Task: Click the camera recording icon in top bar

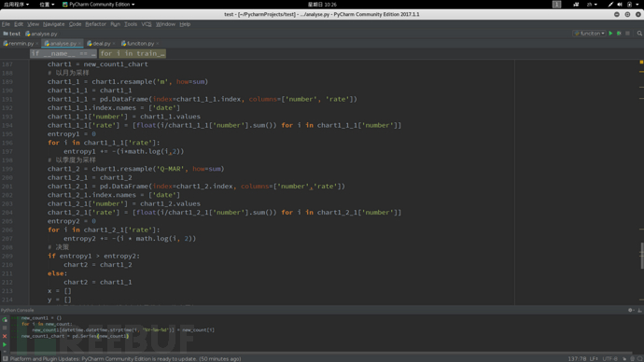Action: click(576, 4)
